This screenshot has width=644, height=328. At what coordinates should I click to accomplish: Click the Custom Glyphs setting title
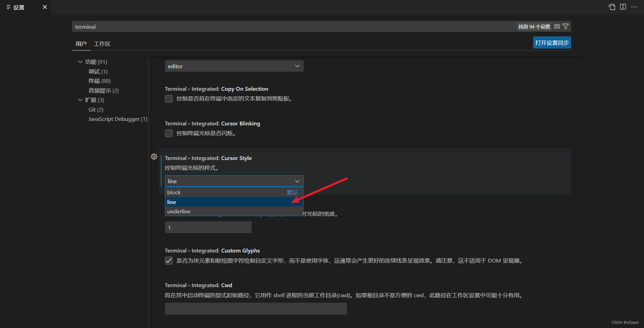point(212,250)
